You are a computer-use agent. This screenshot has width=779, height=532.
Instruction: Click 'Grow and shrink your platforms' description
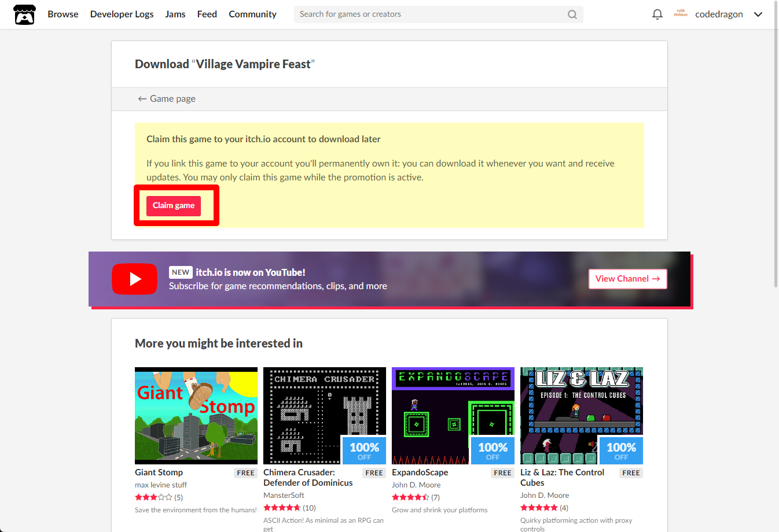(440, 510)
